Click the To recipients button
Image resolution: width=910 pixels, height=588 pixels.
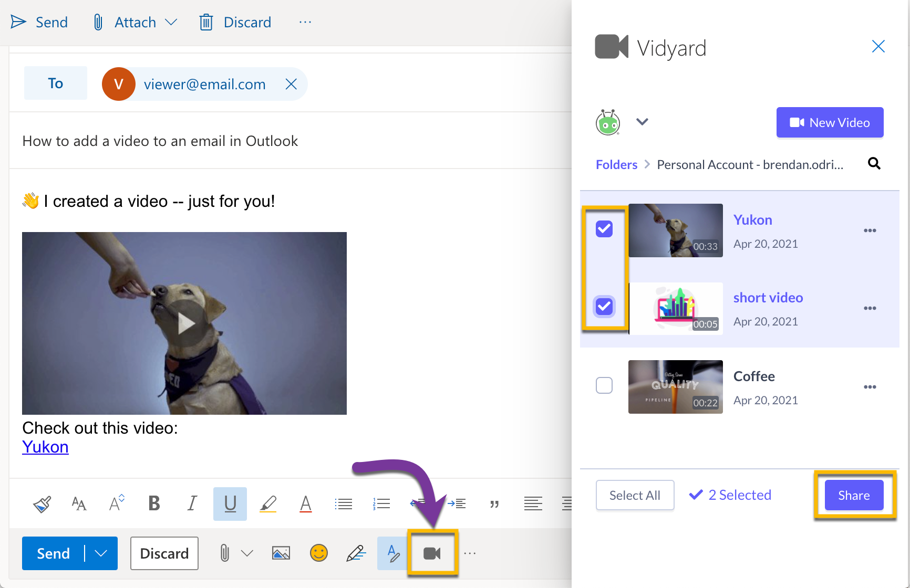[x=56, y=83]
